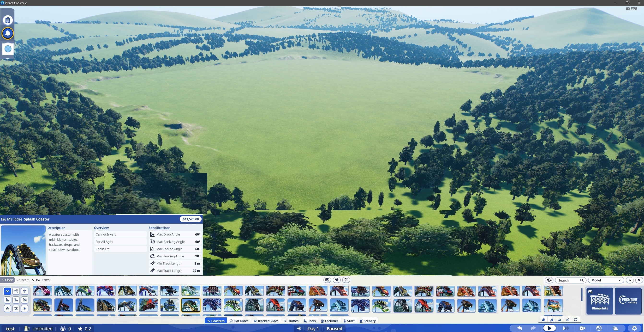Click the 'Chain Lift' overview row
644x332 pixels.
point(120,249)
